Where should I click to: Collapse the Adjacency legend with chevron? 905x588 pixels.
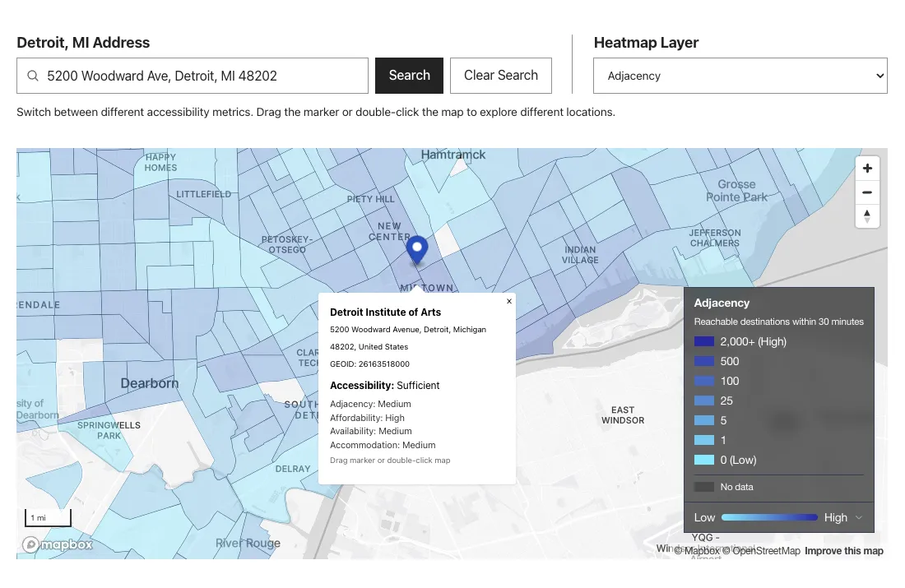pyautogui.click(x=859, y=517)
